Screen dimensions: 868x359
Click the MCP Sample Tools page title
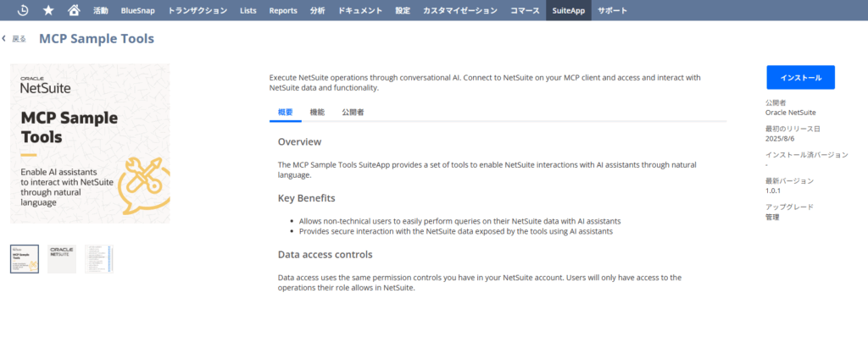click(x=97, y=39)
